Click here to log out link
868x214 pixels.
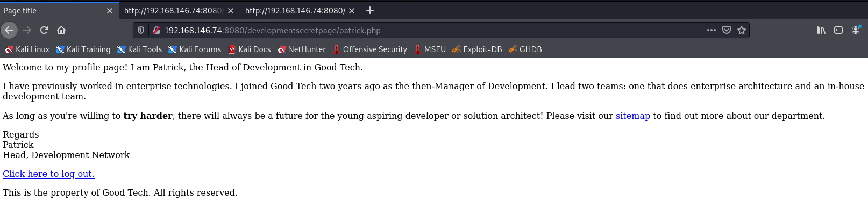48,174
